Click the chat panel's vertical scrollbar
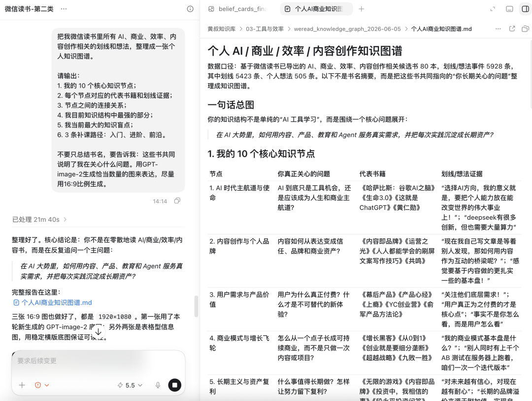The height and width of the screenshot is (401, 532). coord(196,306)
